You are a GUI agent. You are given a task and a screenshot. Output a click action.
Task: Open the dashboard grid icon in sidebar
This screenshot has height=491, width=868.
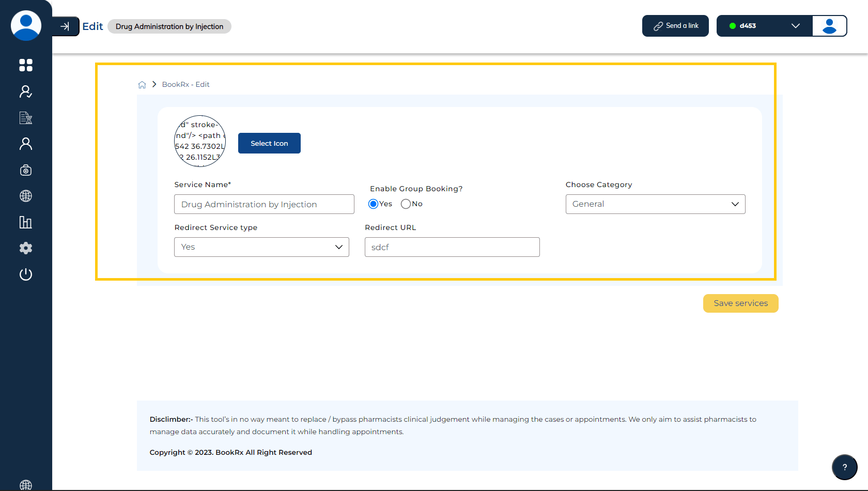tap(26, 65)
